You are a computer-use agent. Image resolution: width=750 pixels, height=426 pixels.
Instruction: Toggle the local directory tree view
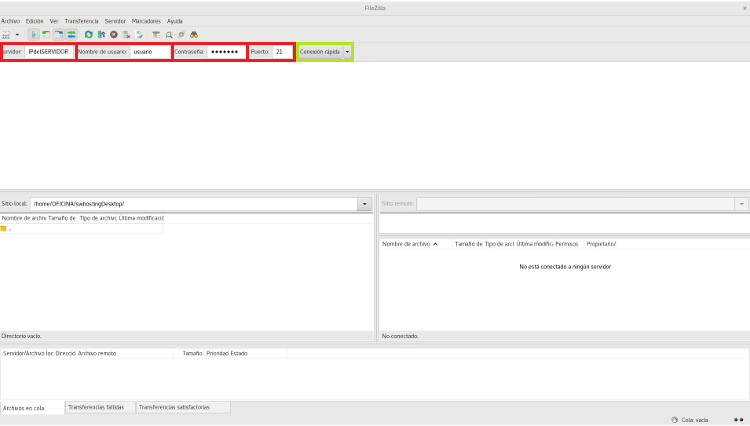[46, 34]
